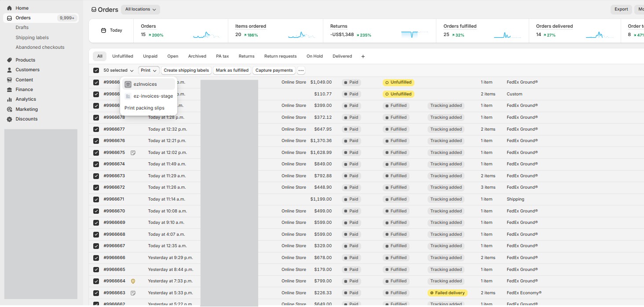The height and width of the screenshot is (307, 644).
Task: Open the All locations dropdown
Action: tap(140, 9)
